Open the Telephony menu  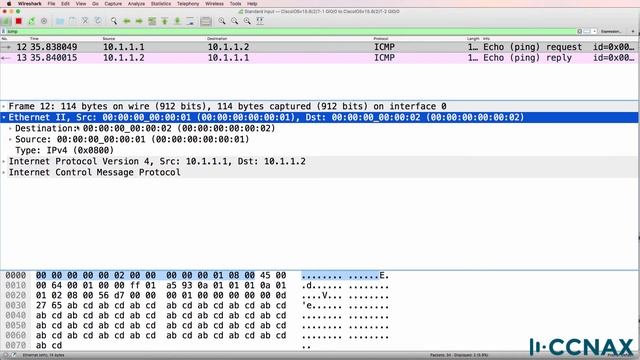tap(188, 4)
